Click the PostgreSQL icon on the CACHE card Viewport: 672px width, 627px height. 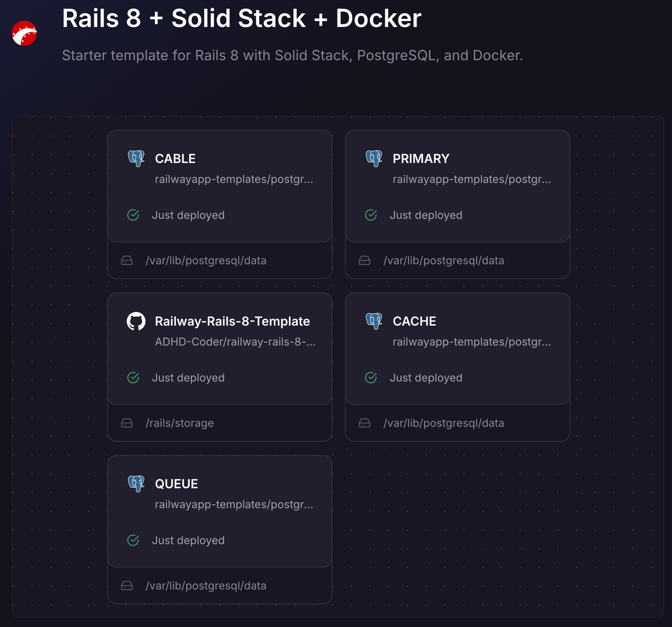(x=374, y=321)
